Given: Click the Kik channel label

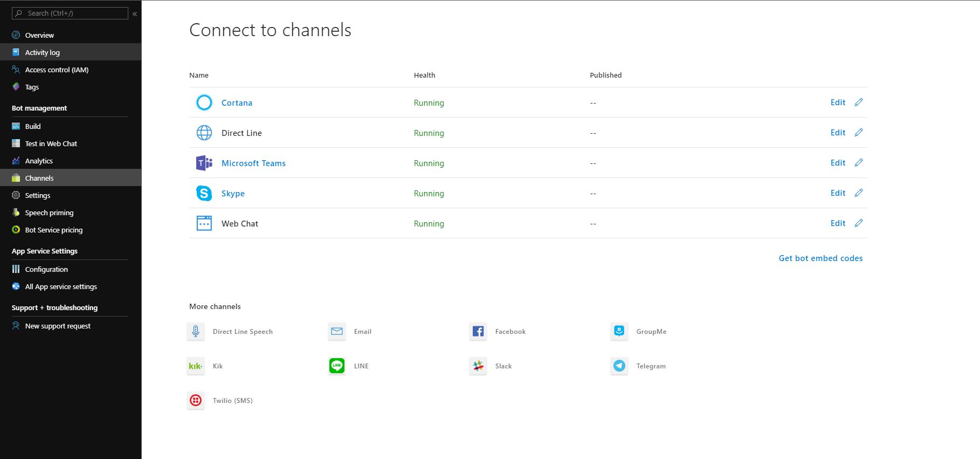Looking at the screenshot, I should pyautogui.click(x=218, y=366).
